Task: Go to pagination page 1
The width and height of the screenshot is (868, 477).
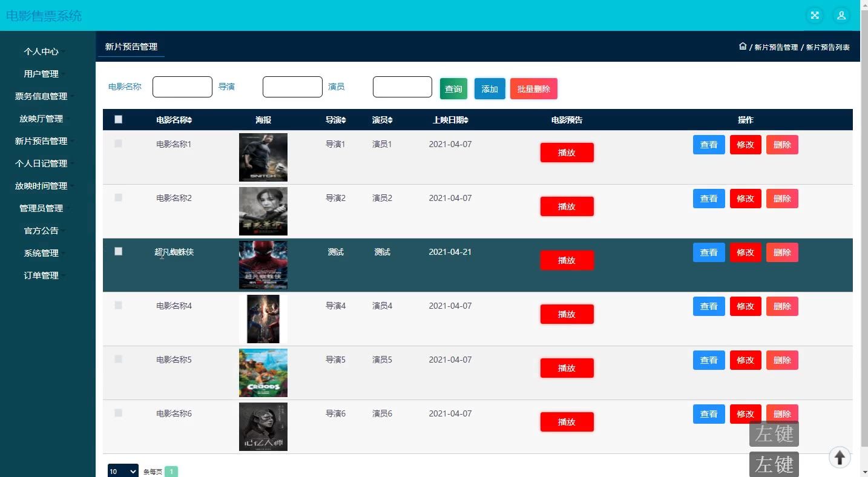Action: 171,472
